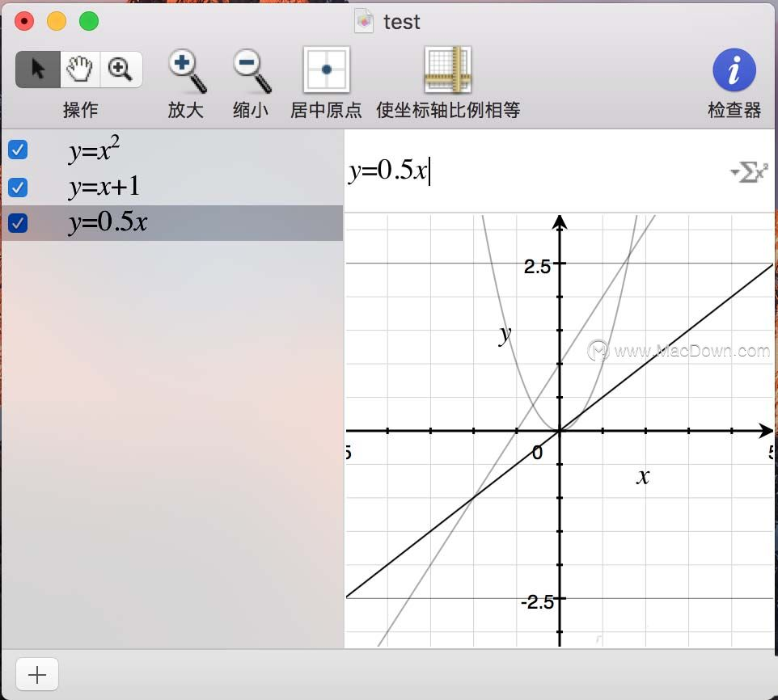This screenshot has width=778, height=700.
Task: Click the document icon beside the test title
Action: (x=364, y=22)
